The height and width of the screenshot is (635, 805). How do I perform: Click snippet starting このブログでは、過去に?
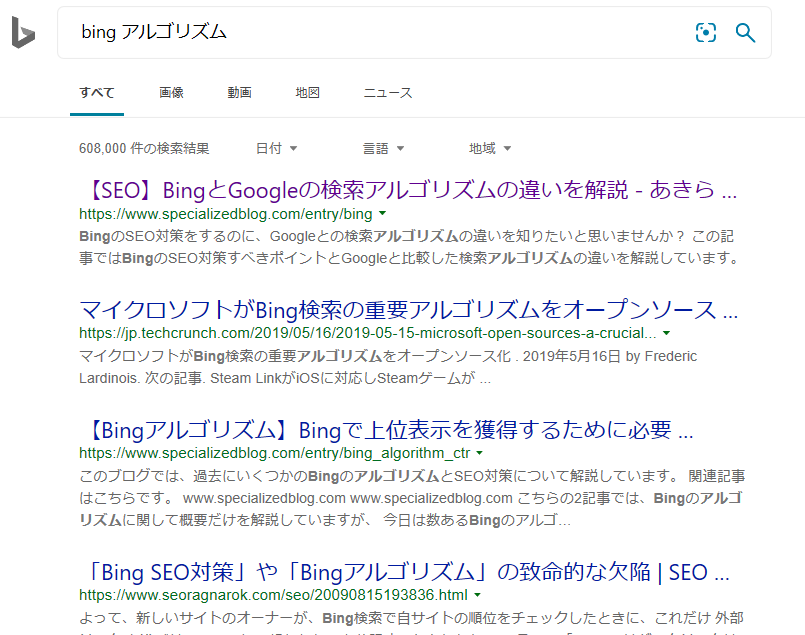[x=412, y=498]
